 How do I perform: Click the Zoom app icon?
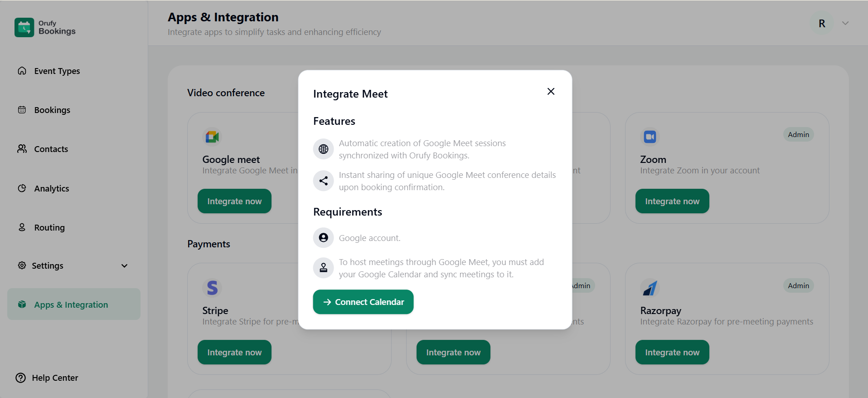pos(650,137)
